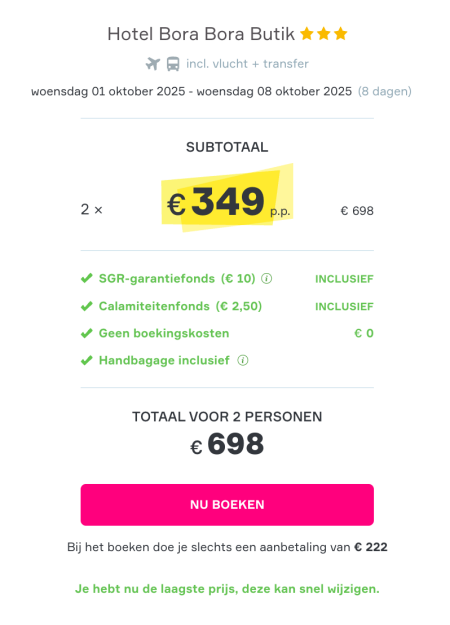Click the SGR-garantiefonds (€ 10) label
Image resolution: width=450 pixels, height=625 pixels.
click(177, 278)
